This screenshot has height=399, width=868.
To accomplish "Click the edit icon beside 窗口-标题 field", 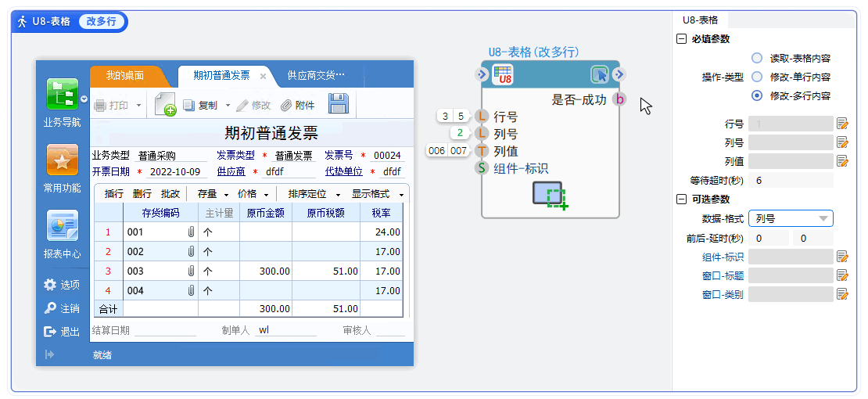I will (x=842, y=275).
